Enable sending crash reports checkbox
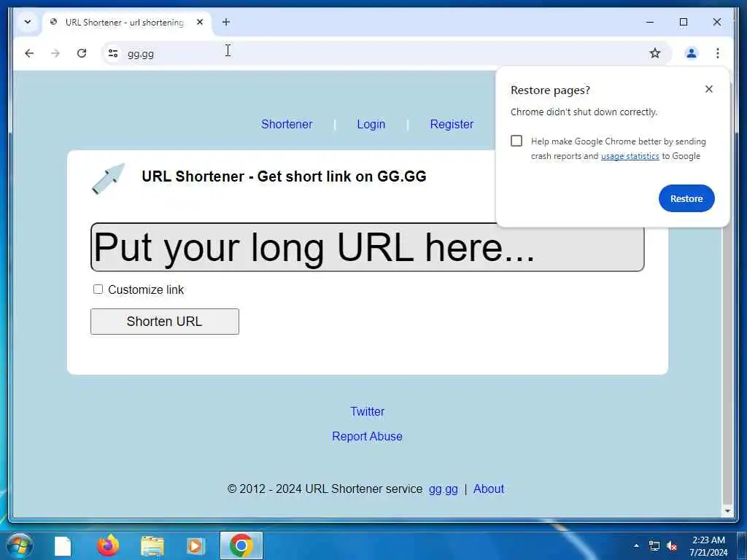747x560 pixels. point(516,141)
